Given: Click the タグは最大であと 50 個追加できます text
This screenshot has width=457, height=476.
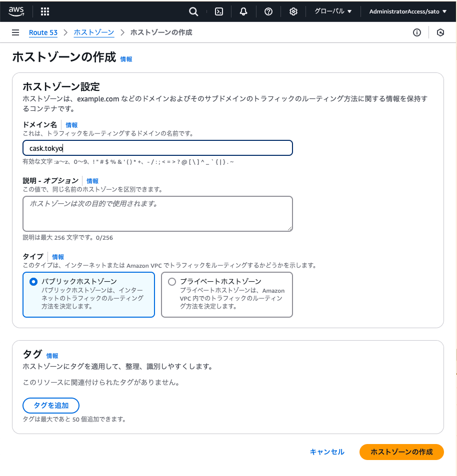Looking at the screenshot, I should 74,419.
